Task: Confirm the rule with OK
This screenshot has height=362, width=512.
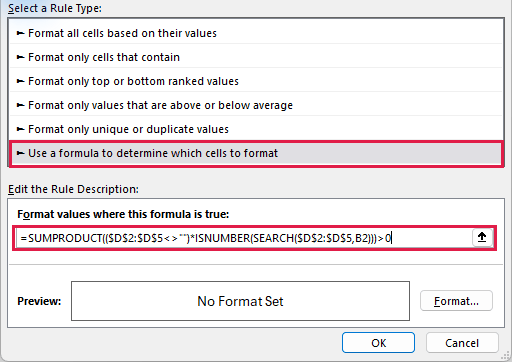Action: tap(378, 343)
